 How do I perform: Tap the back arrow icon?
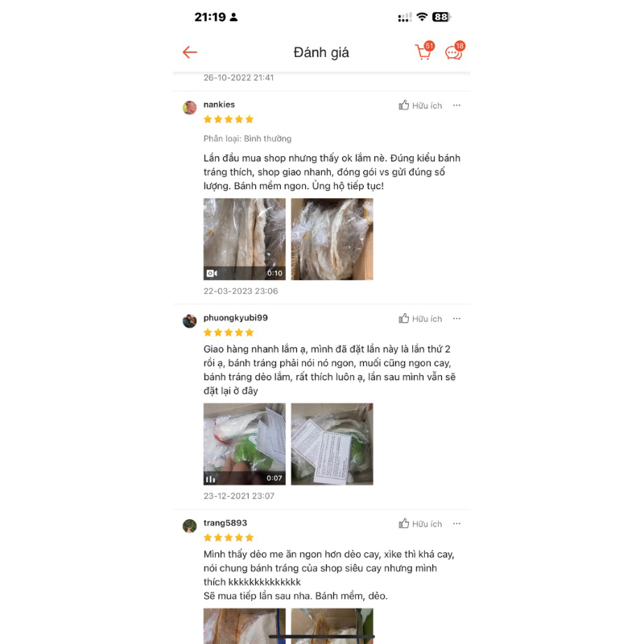pos(190,52)
